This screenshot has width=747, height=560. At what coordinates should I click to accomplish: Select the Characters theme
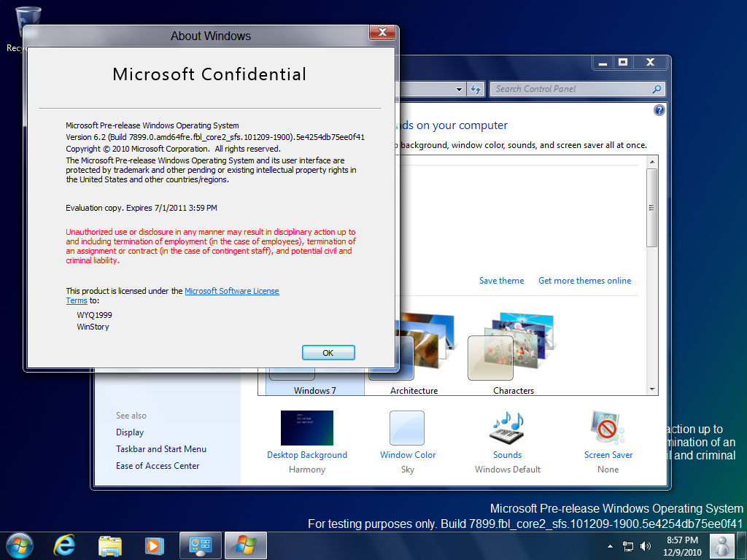(x=513, y=354)
